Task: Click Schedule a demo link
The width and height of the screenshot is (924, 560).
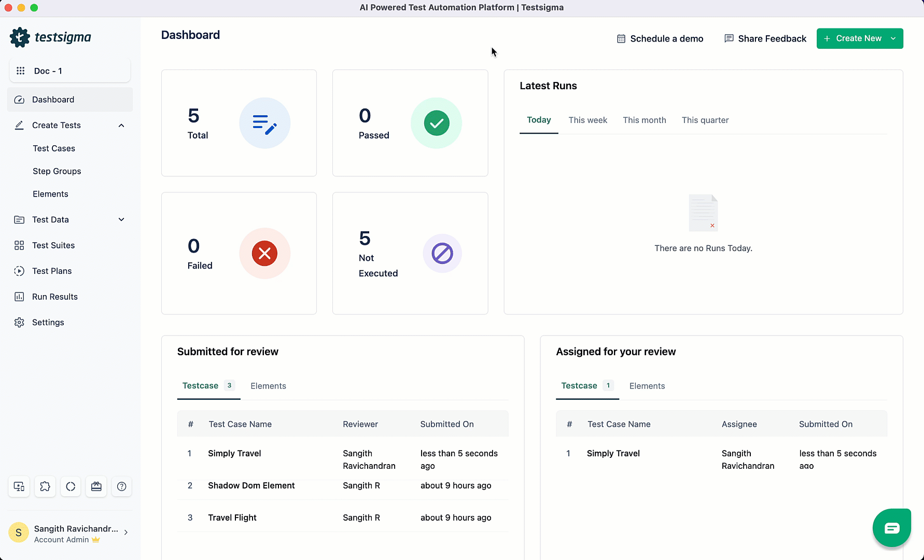Action: pyautogui.click(x=660, y=39)
